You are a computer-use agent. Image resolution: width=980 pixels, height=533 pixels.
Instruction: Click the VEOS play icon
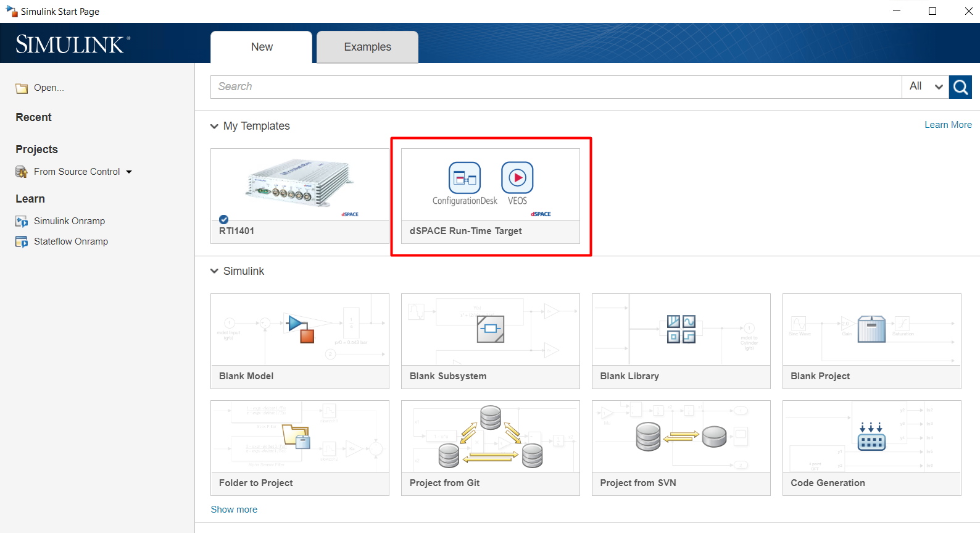click(517, 178)
